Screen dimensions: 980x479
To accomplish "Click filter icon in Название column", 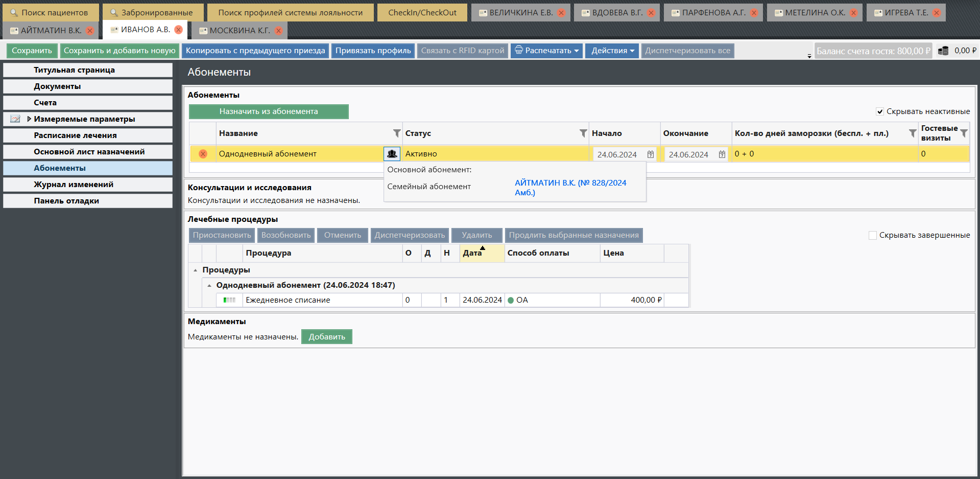I will point(396,133).
